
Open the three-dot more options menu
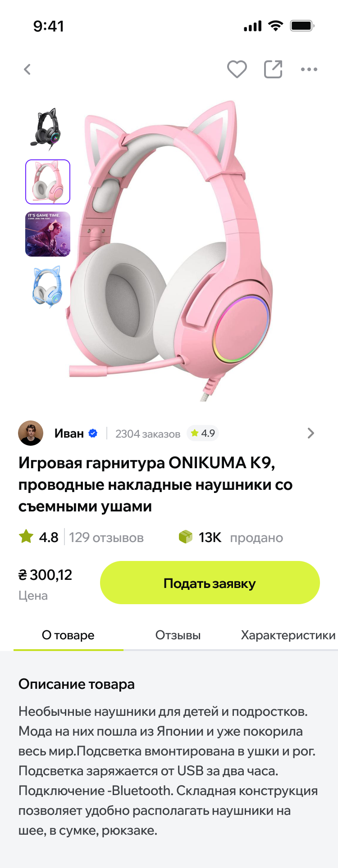pos(309,69)
